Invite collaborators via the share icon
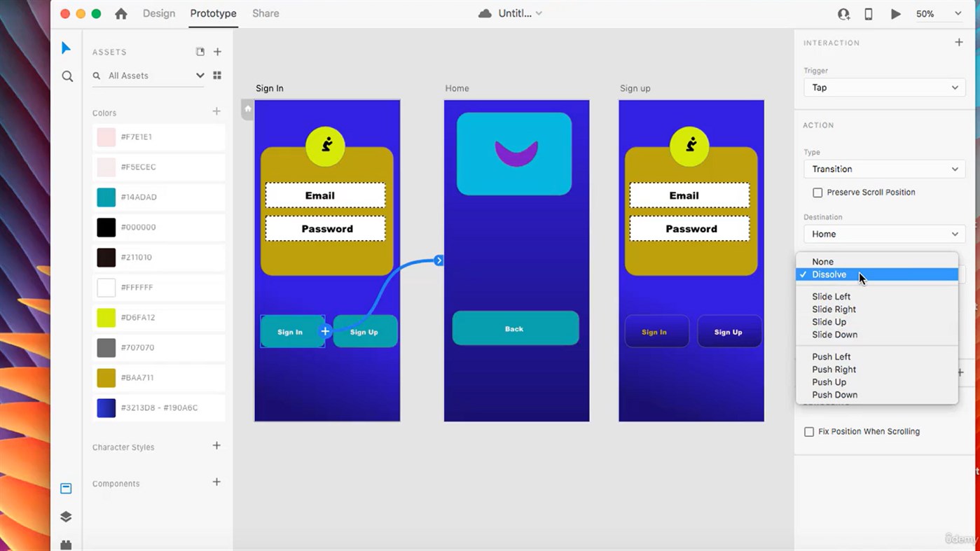980x551 pixels. coord(843,13)
